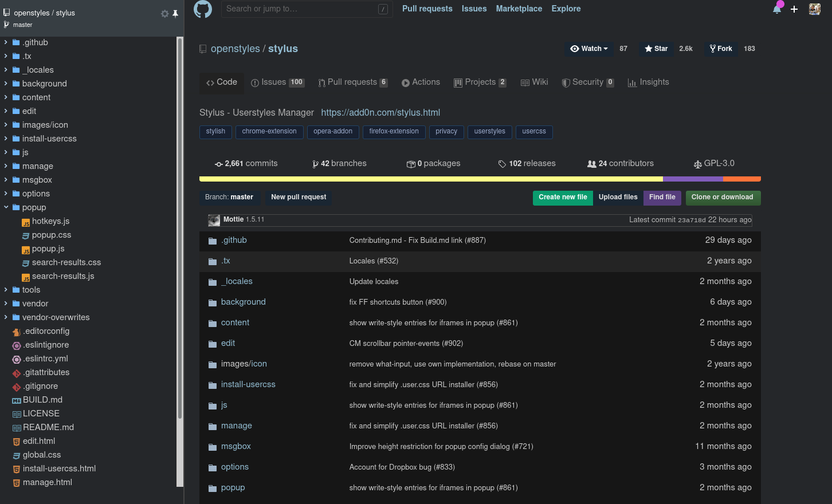Viewport: 832px width, 504px height.
Task: Open the Watch dropdown
Action: 589,49
